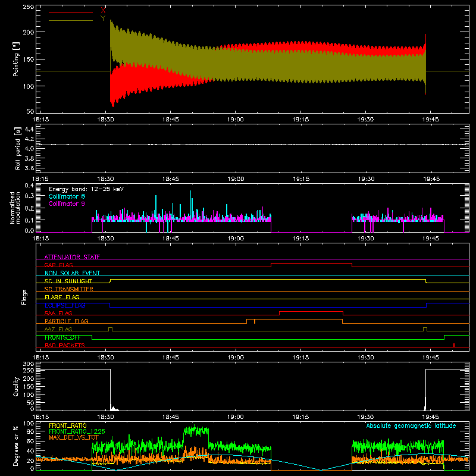Select the red X legend label
The image size is (476, 476).
pos(103,11)
